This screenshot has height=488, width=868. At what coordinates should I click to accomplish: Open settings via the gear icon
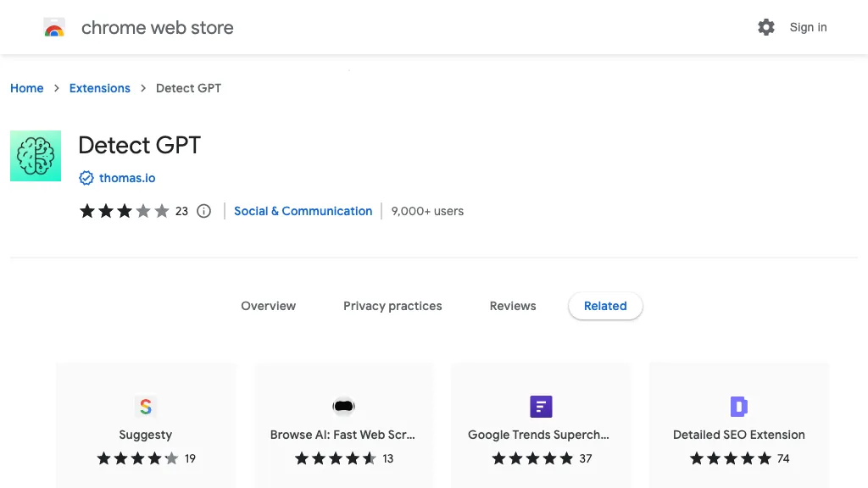coord(766,27)
